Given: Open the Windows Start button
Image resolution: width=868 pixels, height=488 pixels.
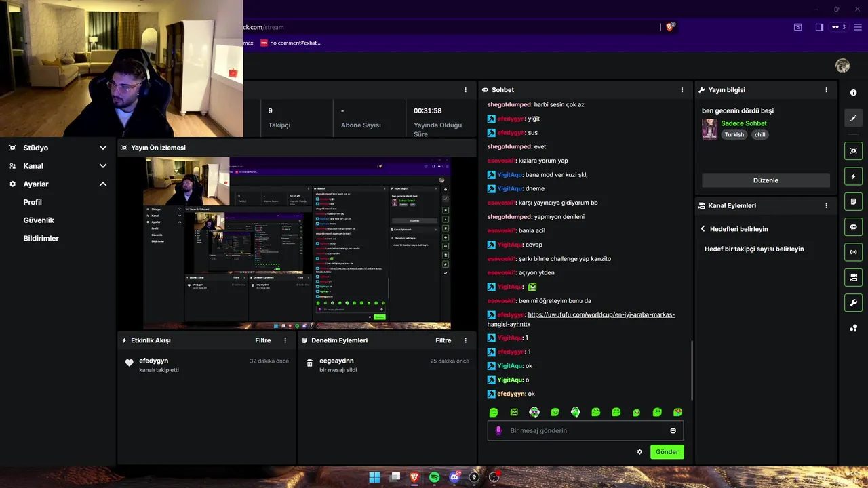Looking at the screenshot, I should click(374, 477).
